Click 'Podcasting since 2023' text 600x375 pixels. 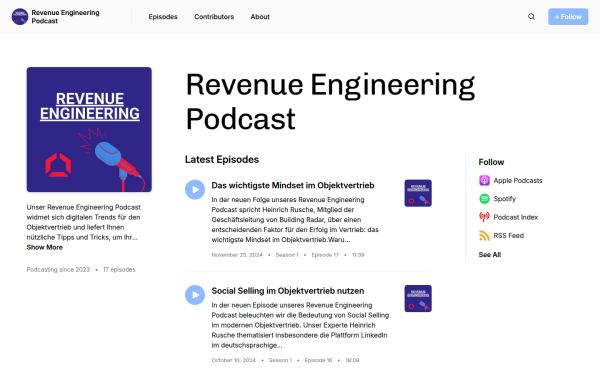[x=58, y=270]
